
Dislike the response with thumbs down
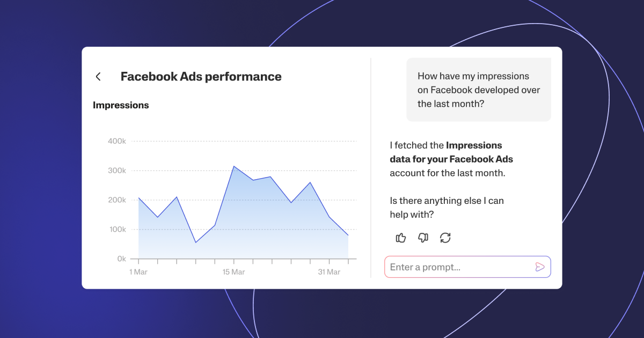tap(423, 238)
